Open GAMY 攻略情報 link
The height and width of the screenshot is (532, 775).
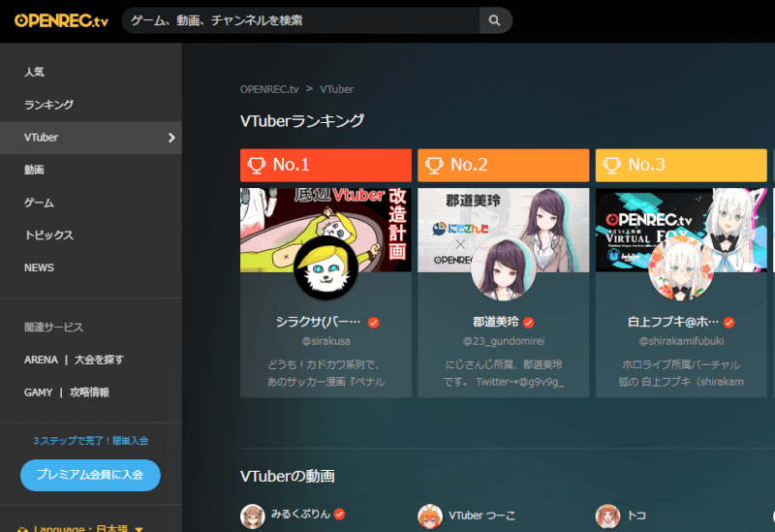pyautogui.click(x=67, y=392)
